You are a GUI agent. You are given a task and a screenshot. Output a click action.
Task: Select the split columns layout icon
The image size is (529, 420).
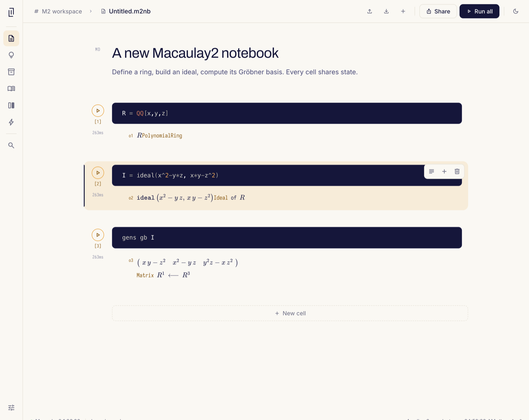coord(11,105)
